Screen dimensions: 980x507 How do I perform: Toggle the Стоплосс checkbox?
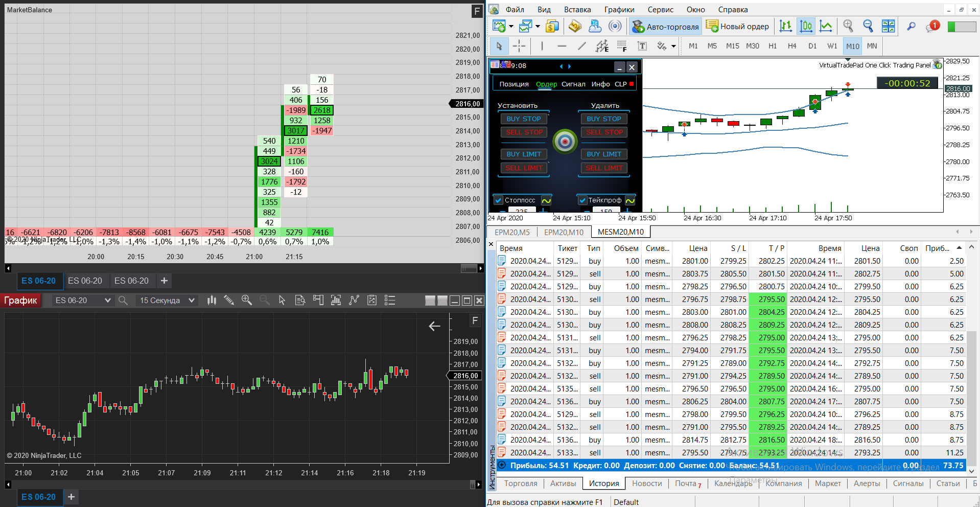point(499,200)
